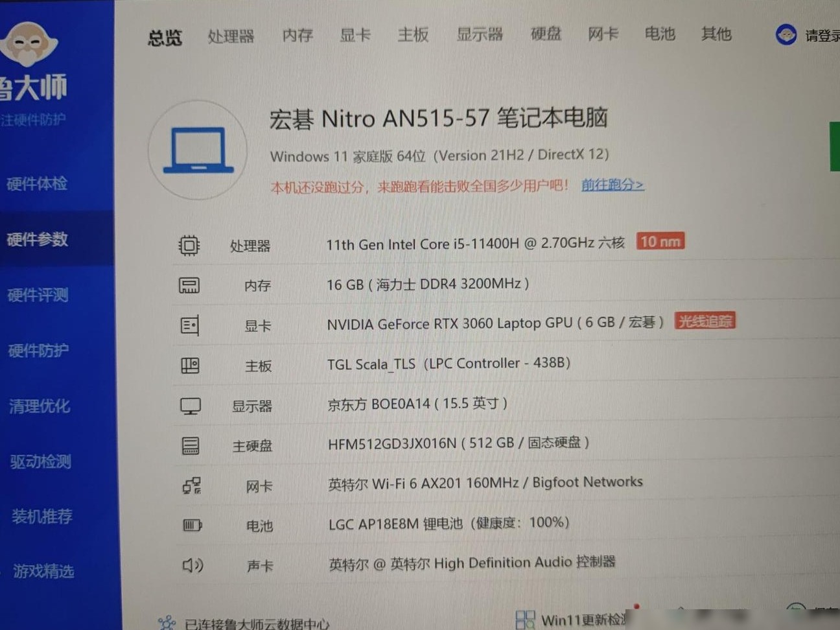This screenshot has width=840, height=630.
Task: Open the 主板 motherboard tab
Action: (x=413, y=34)
